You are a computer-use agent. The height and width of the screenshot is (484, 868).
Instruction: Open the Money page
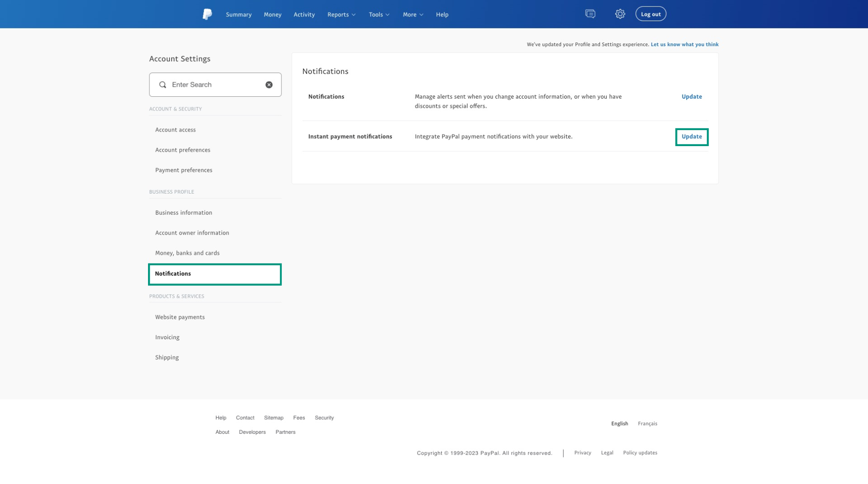pos(272,15)
